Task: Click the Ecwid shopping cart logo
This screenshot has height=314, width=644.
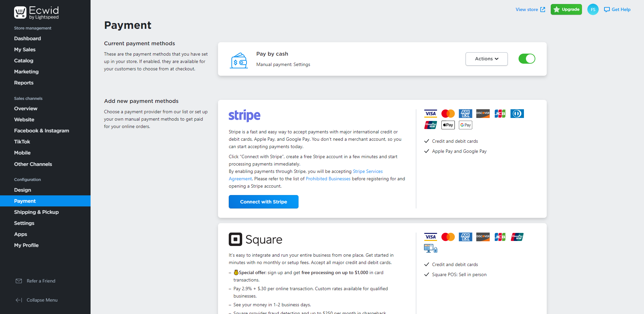Action: click(x=20, y=12)
